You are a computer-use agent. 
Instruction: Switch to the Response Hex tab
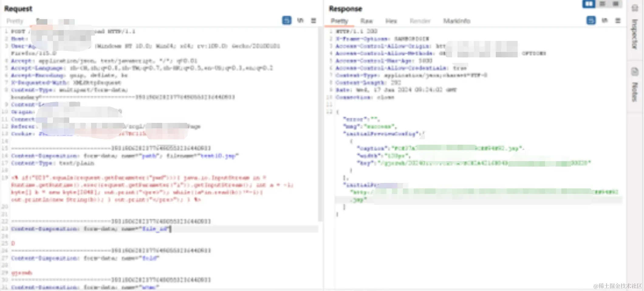[391, 21]
